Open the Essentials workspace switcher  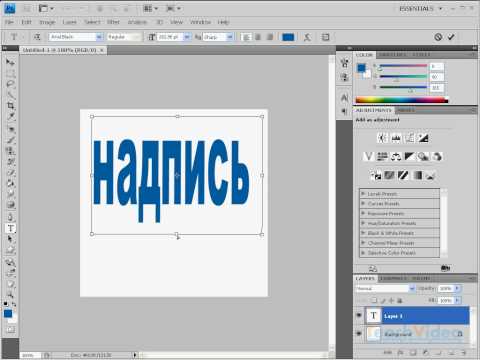coord(421,9)
